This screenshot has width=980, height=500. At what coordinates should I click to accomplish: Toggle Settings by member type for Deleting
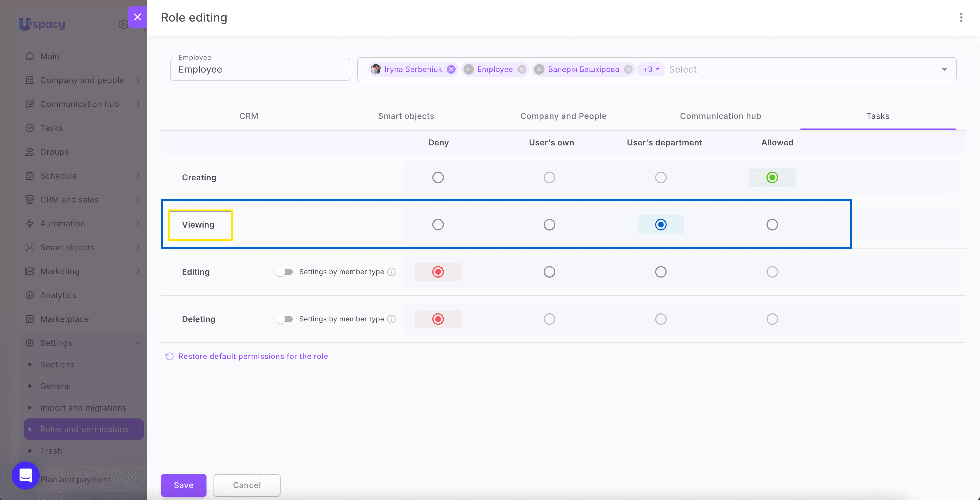pos(285,319)
